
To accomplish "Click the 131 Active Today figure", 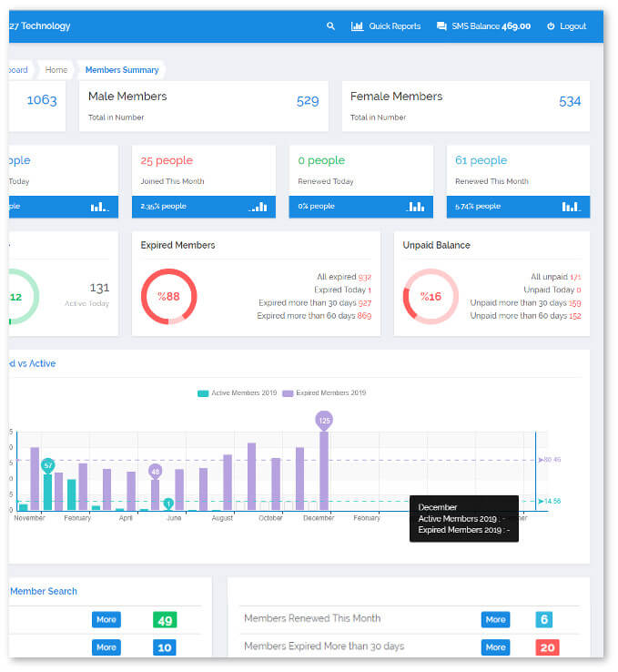I will pyautogui.click(x=99, y=288).
